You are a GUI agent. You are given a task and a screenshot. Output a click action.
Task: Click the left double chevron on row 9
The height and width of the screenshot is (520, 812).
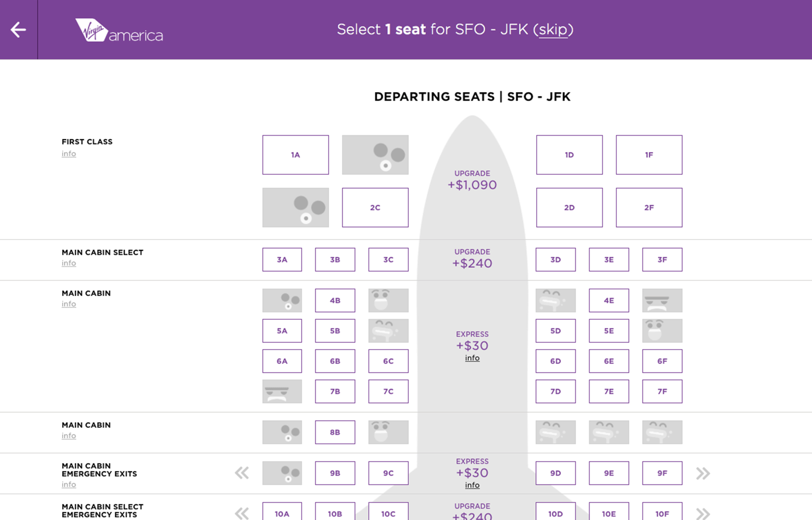[242, 473]
